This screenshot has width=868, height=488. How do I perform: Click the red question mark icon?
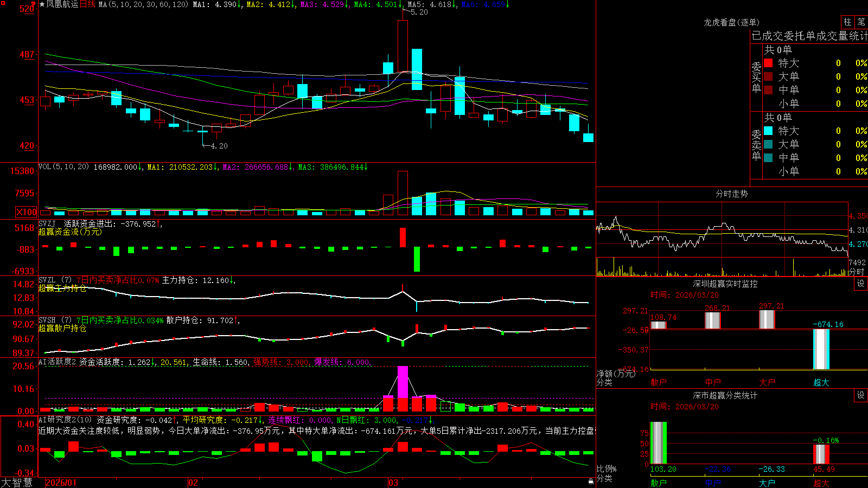coord(33,4)
